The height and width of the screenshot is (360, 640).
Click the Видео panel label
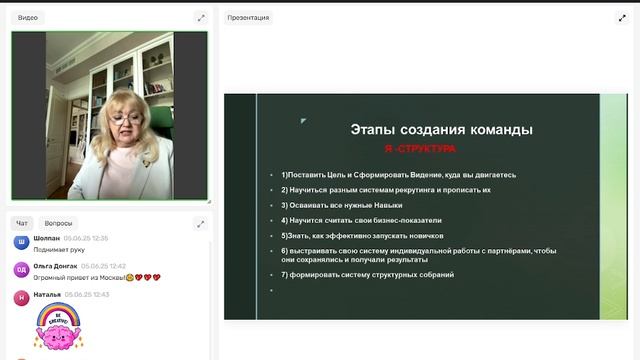coord(28,18)
